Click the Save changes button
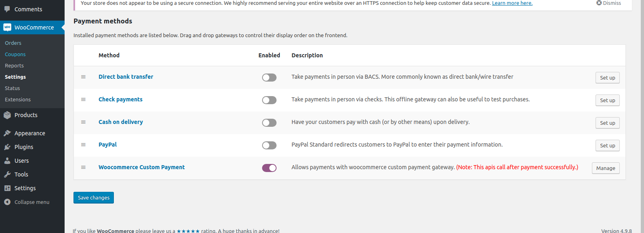Screen dimensions: 644x233 click(94, 197)
